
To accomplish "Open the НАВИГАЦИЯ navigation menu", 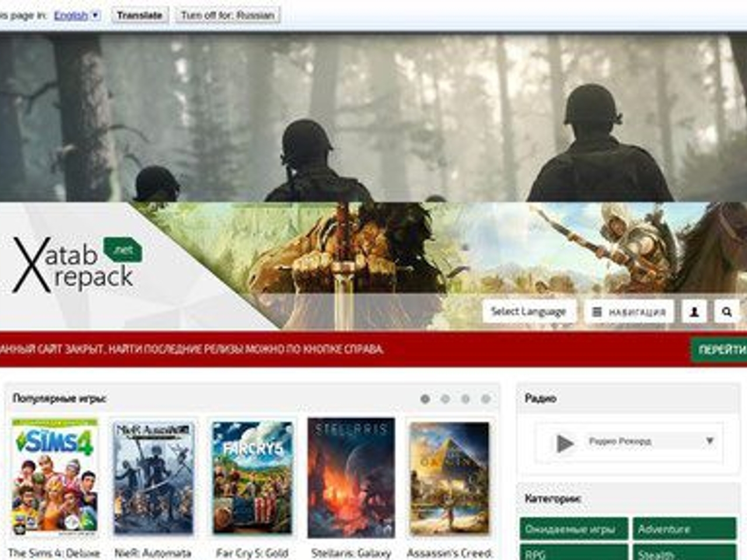I will point(629,311).
